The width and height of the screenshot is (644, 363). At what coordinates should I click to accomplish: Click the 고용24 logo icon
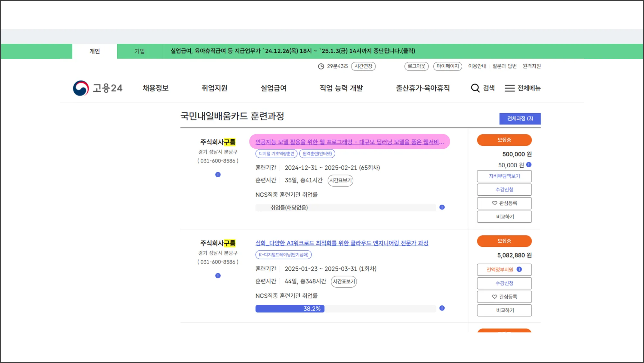click(81, 88)
